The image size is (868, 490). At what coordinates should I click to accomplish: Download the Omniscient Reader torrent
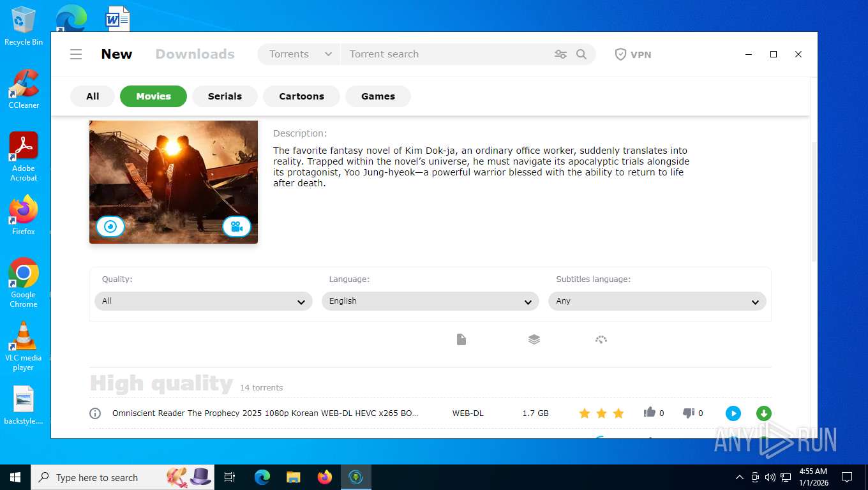(x=763, y=413)
